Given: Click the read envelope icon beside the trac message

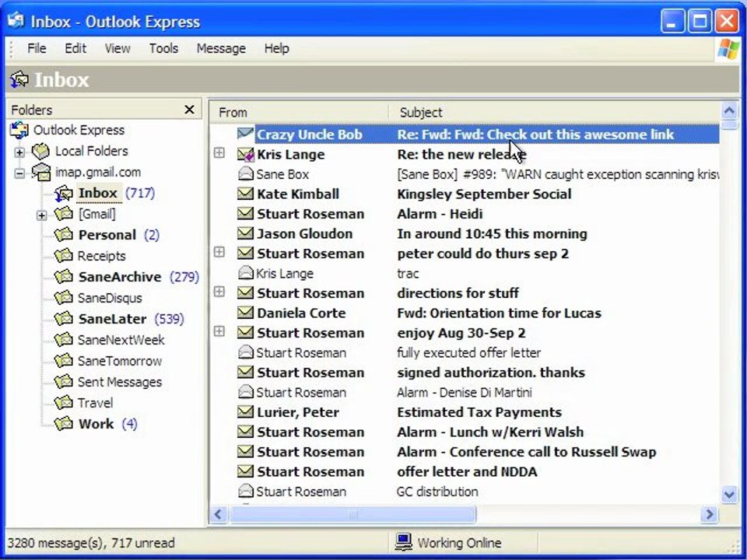Looking at the screenshot, I should tap(245, 273).
